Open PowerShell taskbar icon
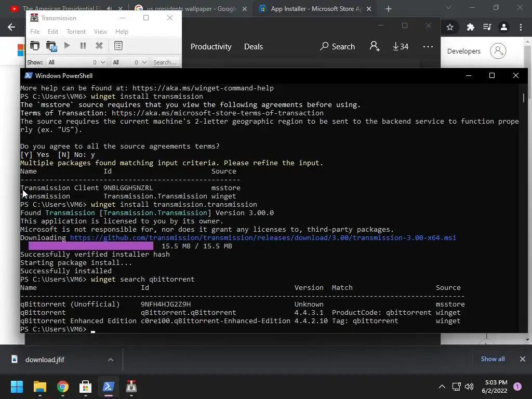 pyautogui.click(x=108, y=387)
